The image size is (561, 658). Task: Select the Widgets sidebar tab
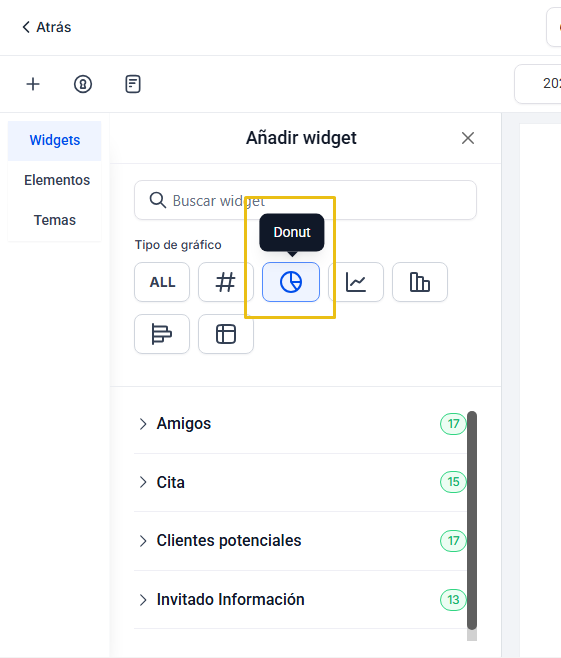(x=55, y=141)
